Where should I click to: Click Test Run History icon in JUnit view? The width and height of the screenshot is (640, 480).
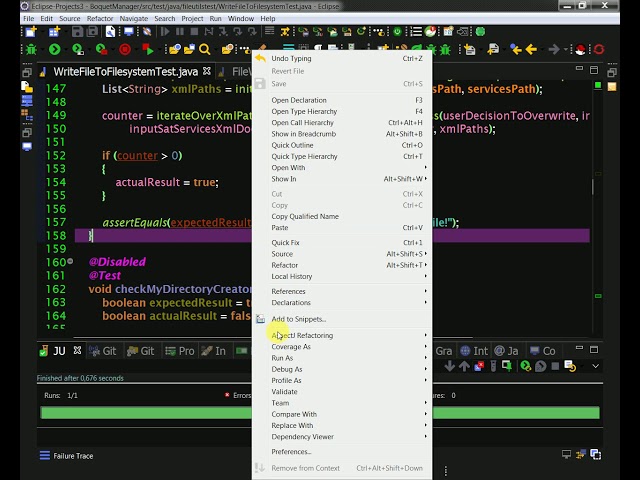[570, 366]
